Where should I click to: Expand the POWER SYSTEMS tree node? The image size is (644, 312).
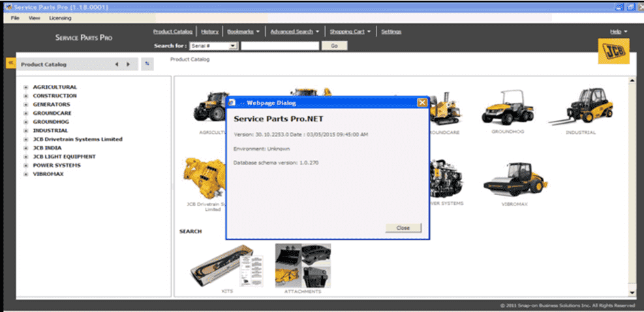(25, 165)
